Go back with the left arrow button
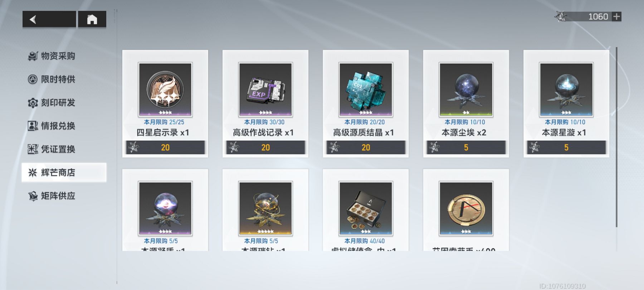Viewport: 644px width, 290px height. [x=49, y=19]
